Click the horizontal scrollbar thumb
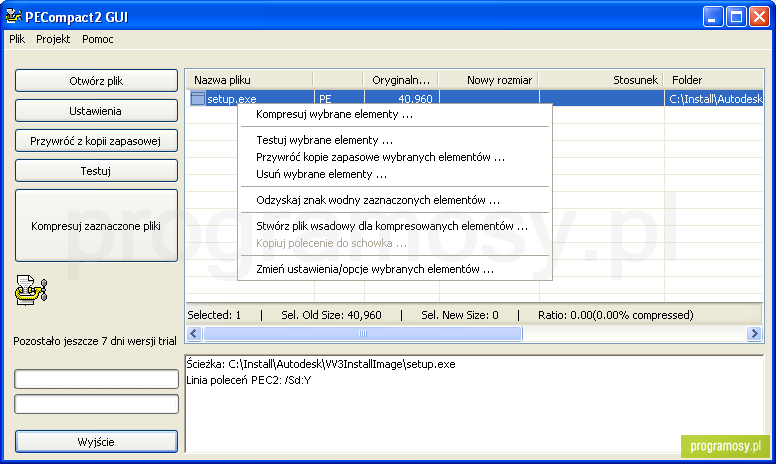Image resolution: width=776 pixels, height=464 pixels. tap(363, 334)
